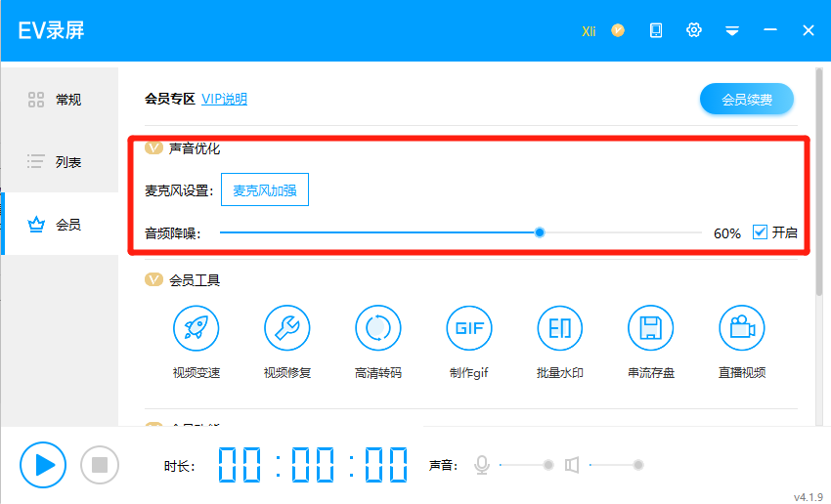Expand the title bar dropdown menu arrow

pos(731,31)
